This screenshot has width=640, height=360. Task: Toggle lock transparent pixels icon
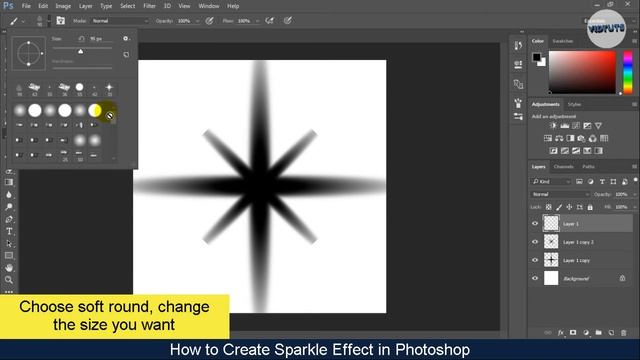(549, 207)
